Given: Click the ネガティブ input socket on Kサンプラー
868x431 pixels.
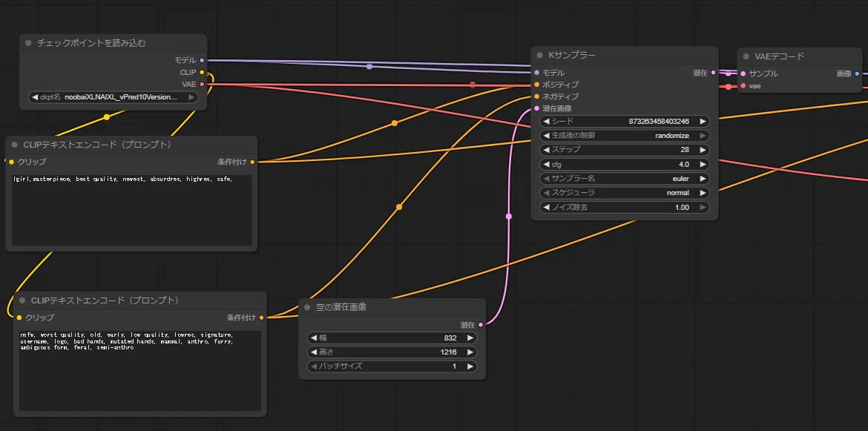Looking at the screenshot, I should pyautogui.click(x=536, y=96).
